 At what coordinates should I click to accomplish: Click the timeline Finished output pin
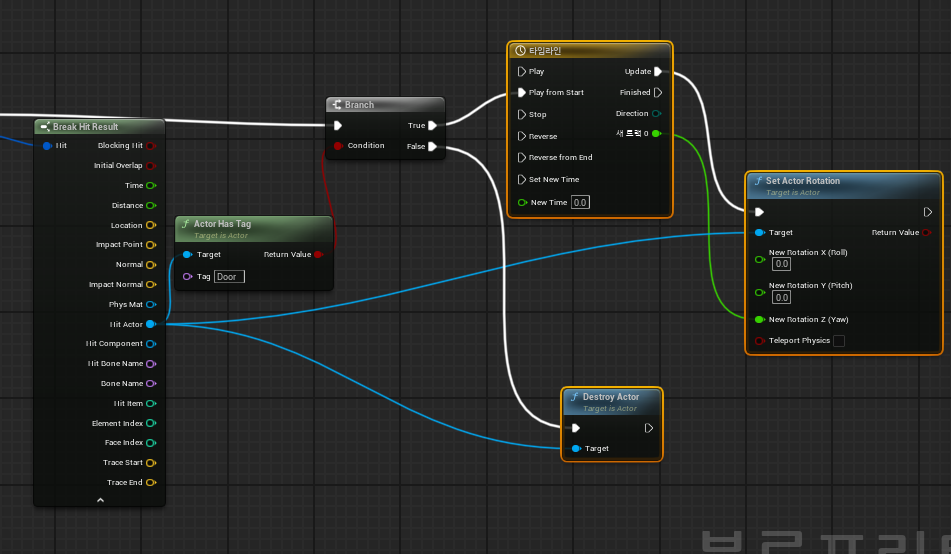click(x=658, y=93)
